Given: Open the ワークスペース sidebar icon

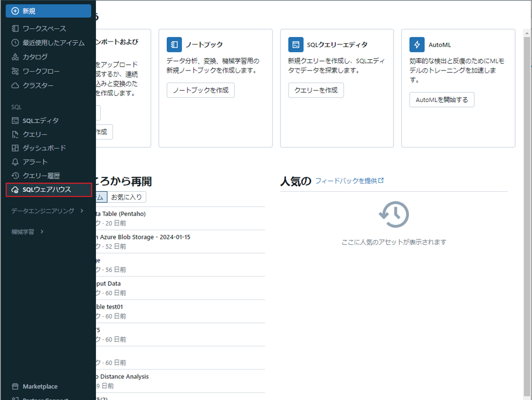Looking at the screenshot, I should tap(16, 28).
